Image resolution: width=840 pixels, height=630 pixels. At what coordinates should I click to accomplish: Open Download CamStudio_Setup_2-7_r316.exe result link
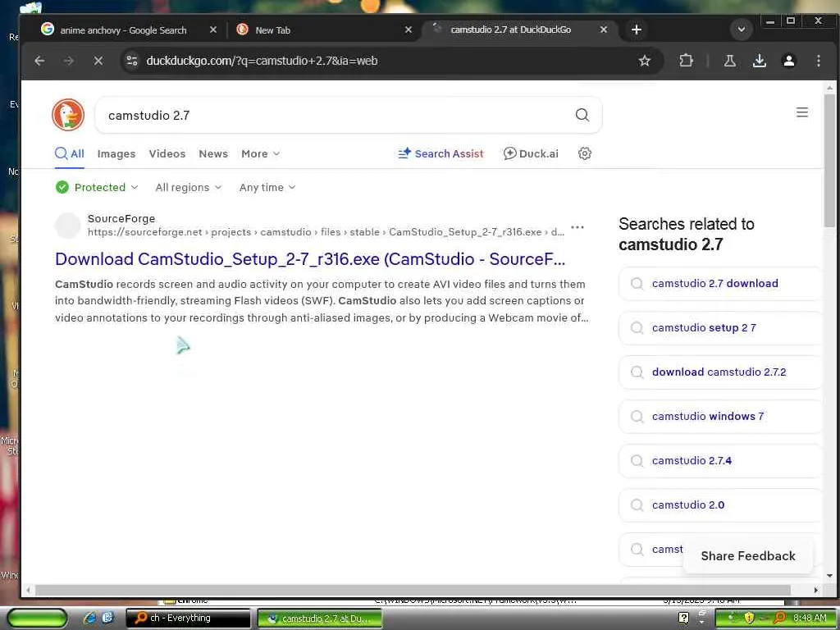[x=310, y=258]
